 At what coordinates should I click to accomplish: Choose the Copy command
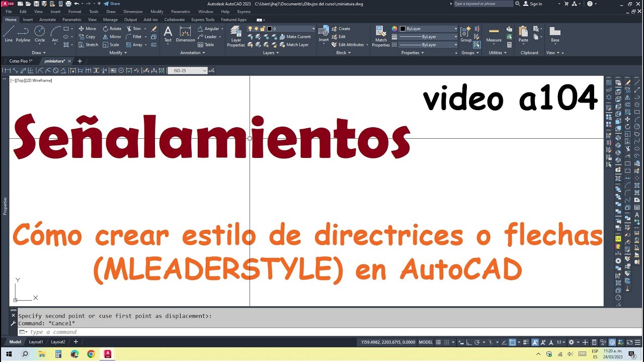click(87, 37)
